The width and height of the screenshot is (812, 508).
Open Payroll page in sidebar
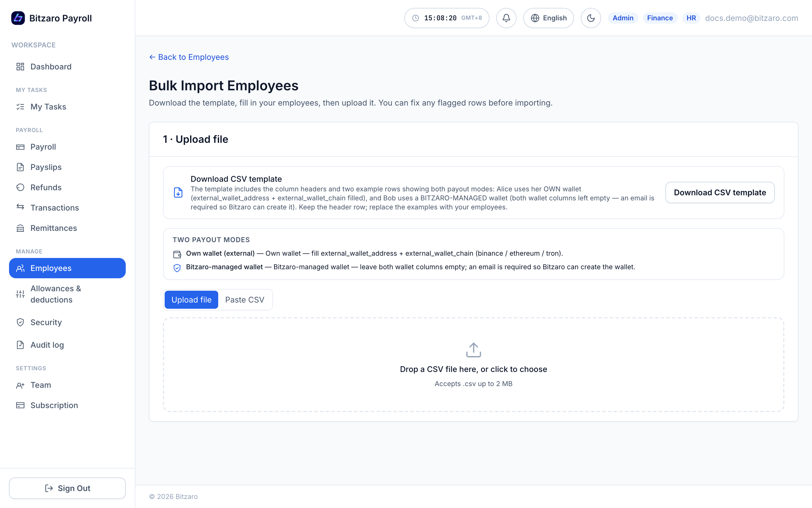67,147
